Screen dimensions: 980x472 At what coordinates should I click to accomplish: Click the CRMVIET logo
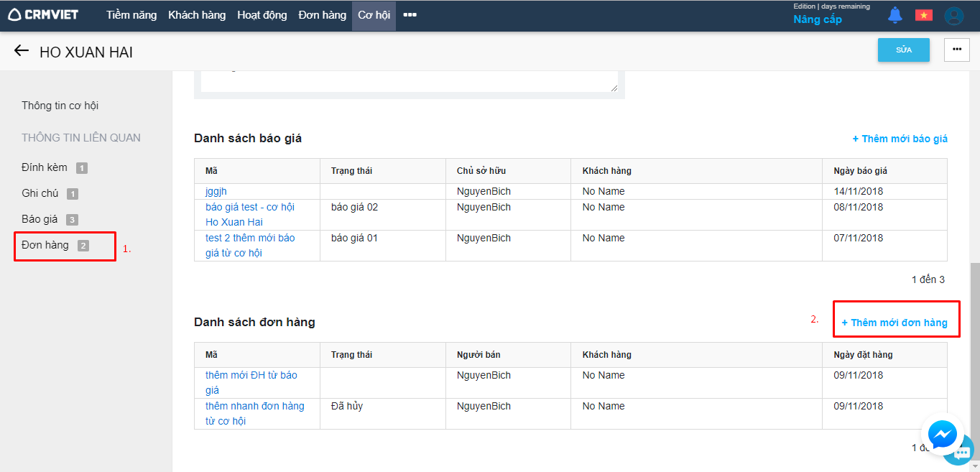[x=43, y=15]
